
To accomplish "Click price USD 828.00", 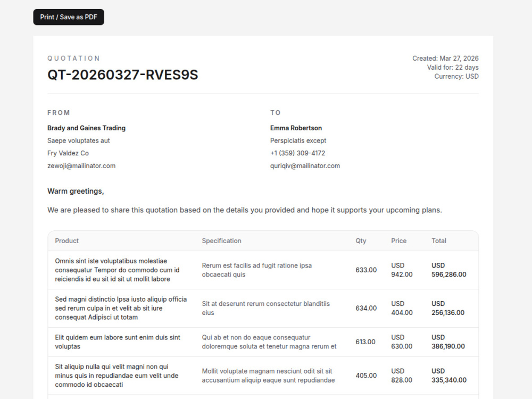I will click(402, 376).
